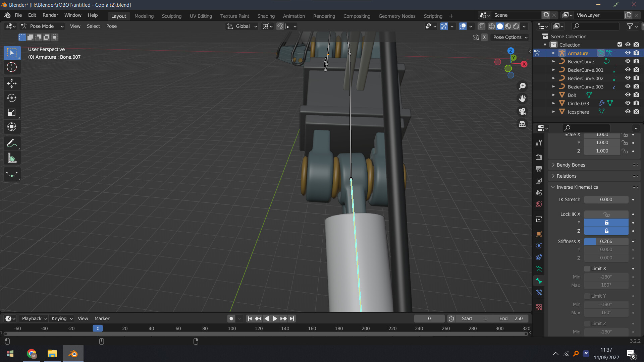Click the pan view hand gizmo
The image size is (644, 362).
522,99
